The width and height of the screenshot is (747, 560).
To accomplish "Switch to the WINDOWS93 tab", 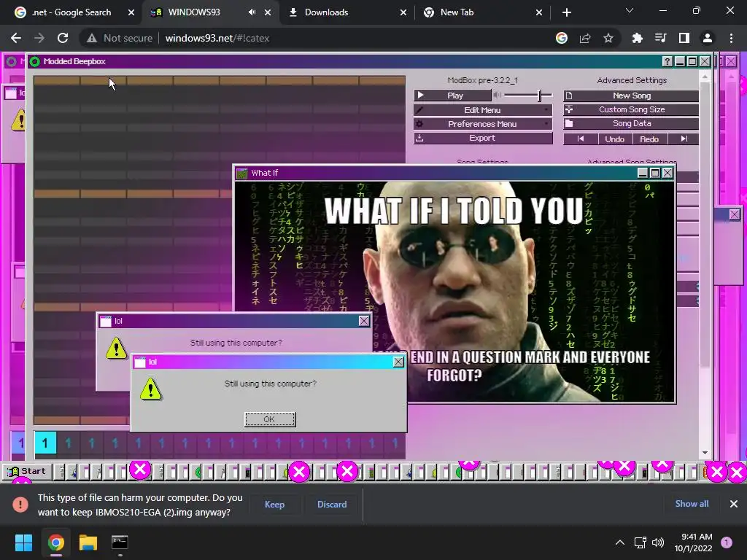I will click(x=194, y=12).
